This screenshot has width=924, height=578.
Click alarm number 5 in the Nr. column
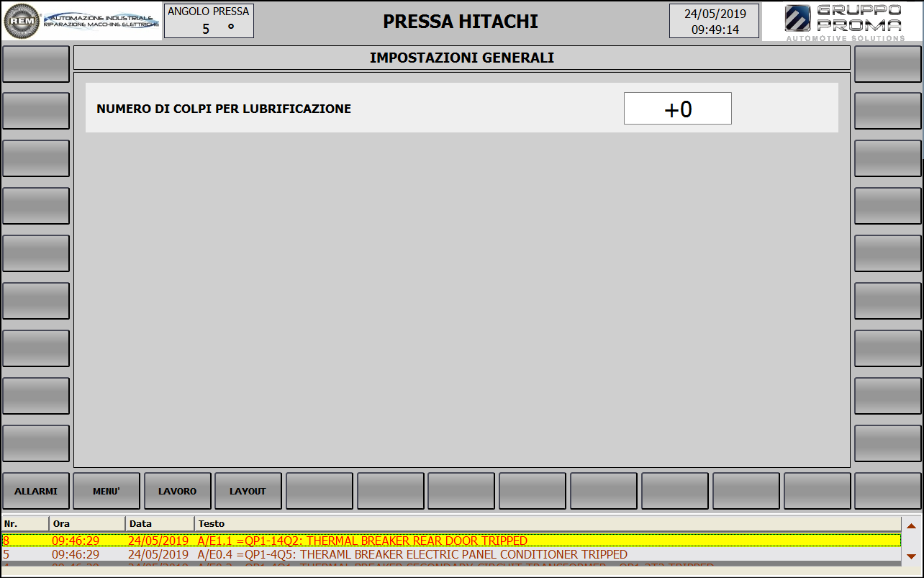(x=6, y=554)
